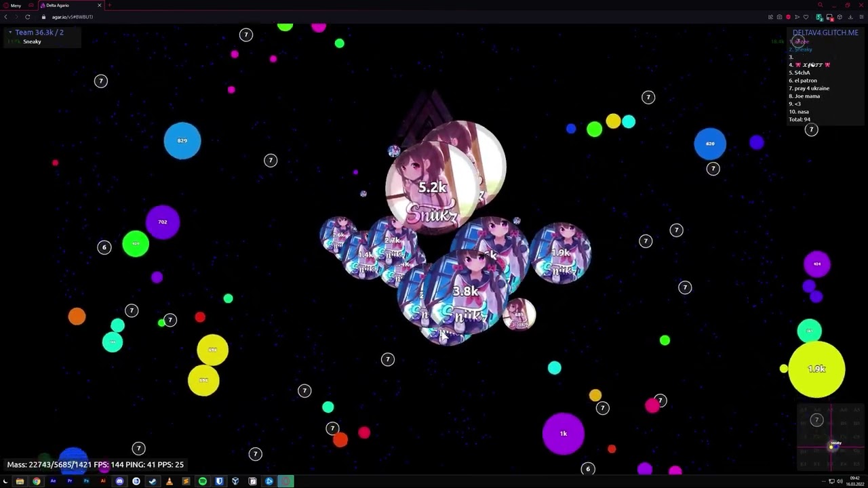
Task: Open the green extension with badge
Action: click(820, 18)
